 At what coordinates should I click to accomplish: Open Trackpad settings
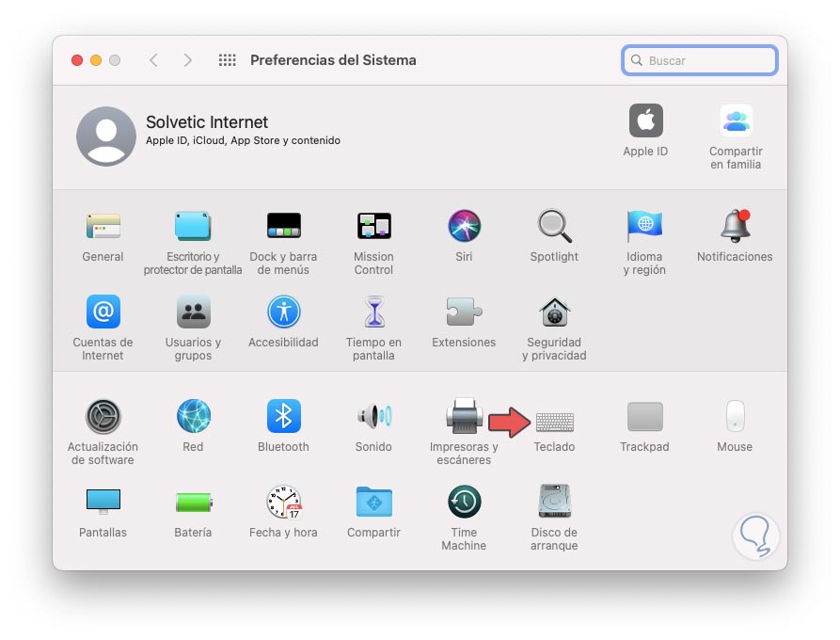[x=644, y=414]
